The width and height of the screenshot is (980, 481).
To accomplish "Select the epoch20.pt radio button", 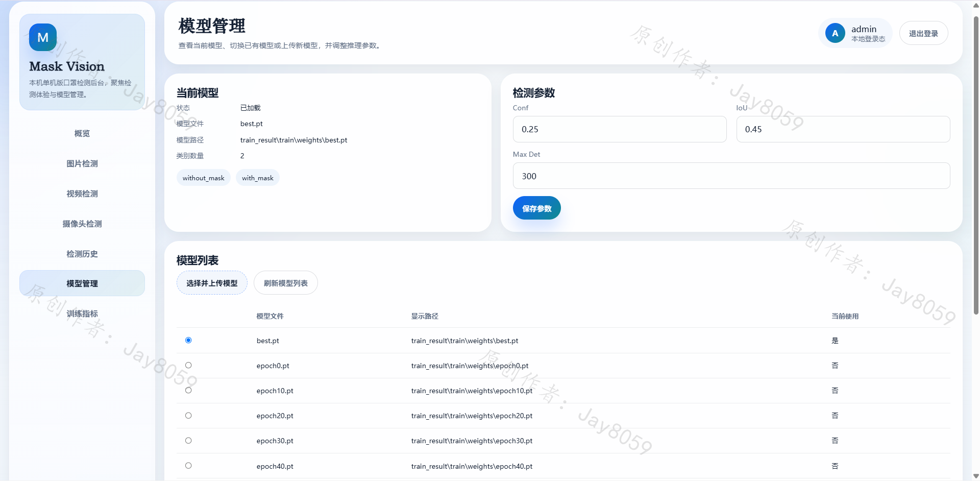I will pos(188,416).
